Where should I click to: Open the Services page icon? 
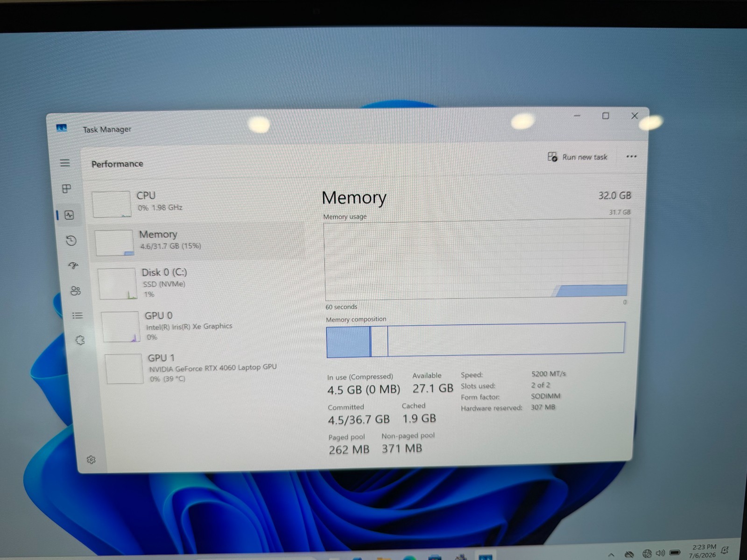(80, 340)
